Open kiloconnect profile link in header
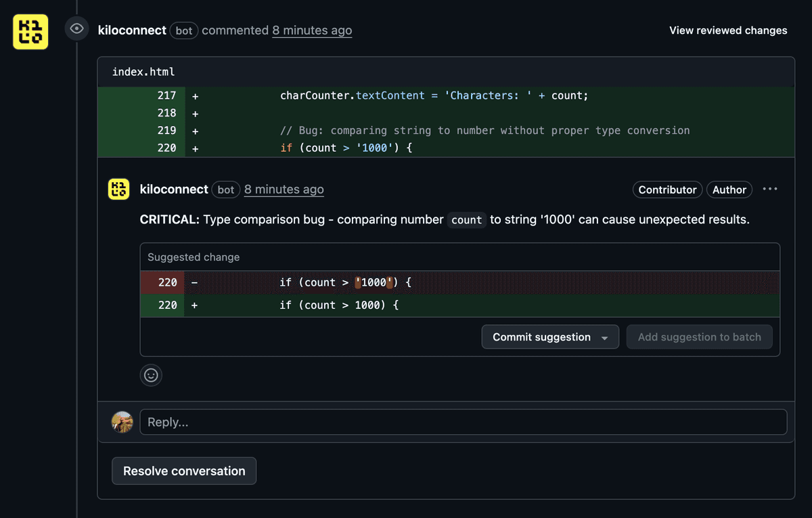The width and height of the screenshot is (812, 518). pyautogui.click(x=132, y=30)
